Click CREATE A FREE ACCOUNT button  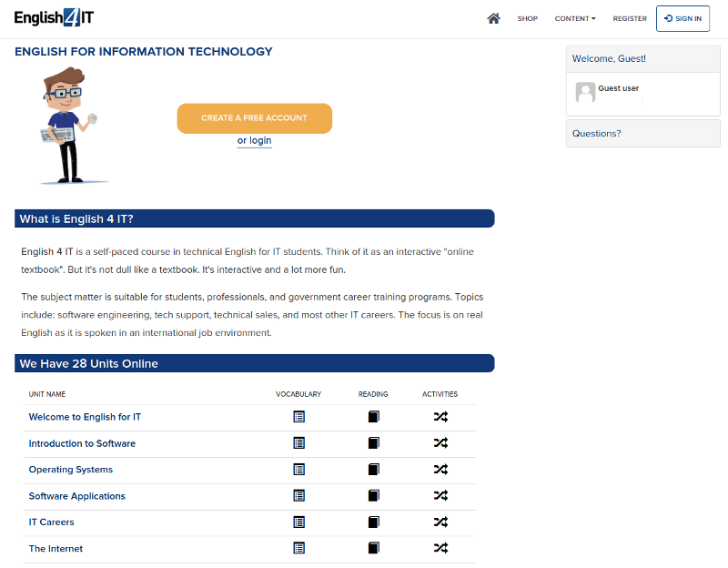255,118
